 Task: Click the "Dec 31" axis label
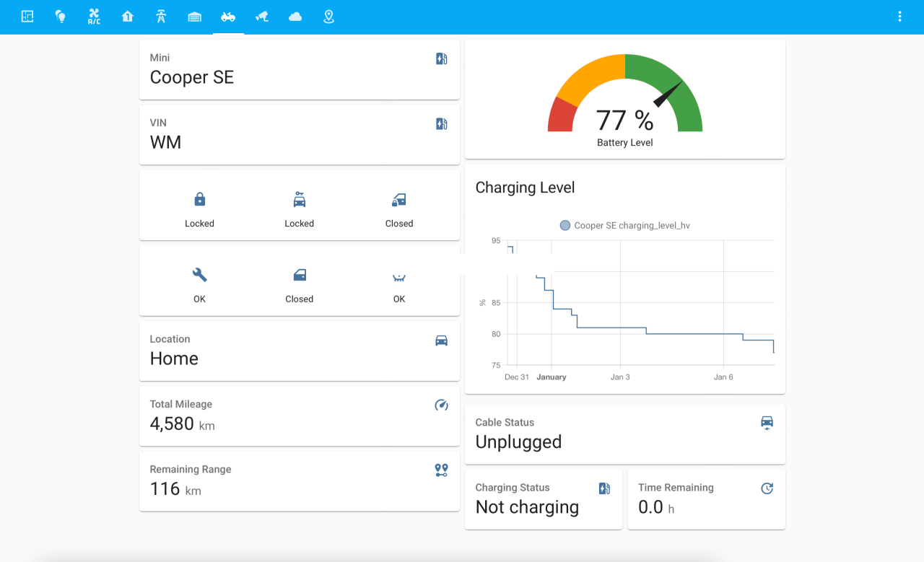pos(517,377)
